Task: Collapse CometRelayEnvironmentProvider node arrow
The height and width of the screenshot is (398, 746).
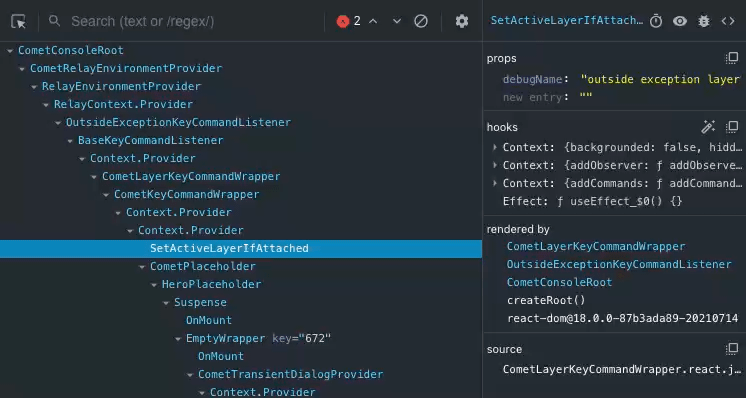Action: point(22,69)
